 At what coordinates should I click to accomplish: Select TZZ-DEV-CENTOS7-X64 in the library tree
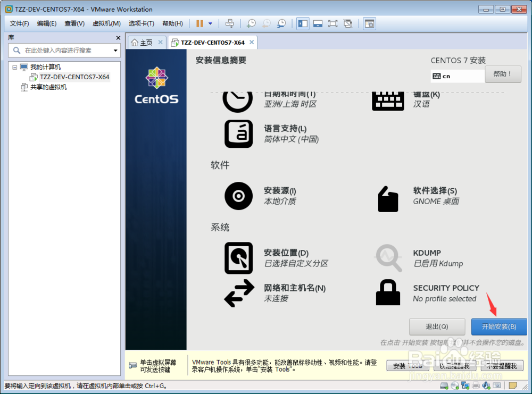point(74,77)
